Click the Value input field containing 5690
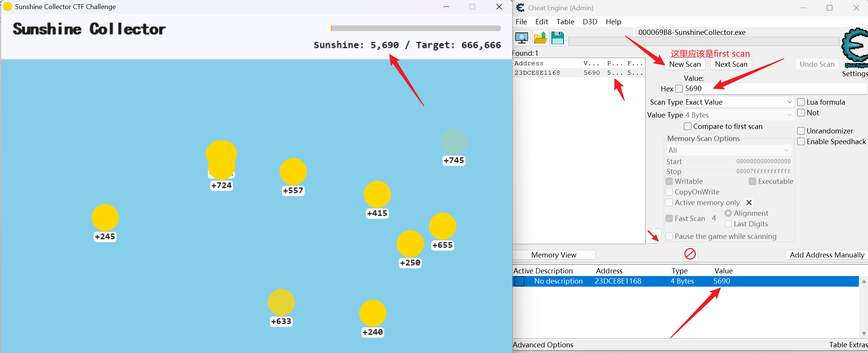Image resolution: width=868 pixels, height=353 pixels. tap(773, 89)
